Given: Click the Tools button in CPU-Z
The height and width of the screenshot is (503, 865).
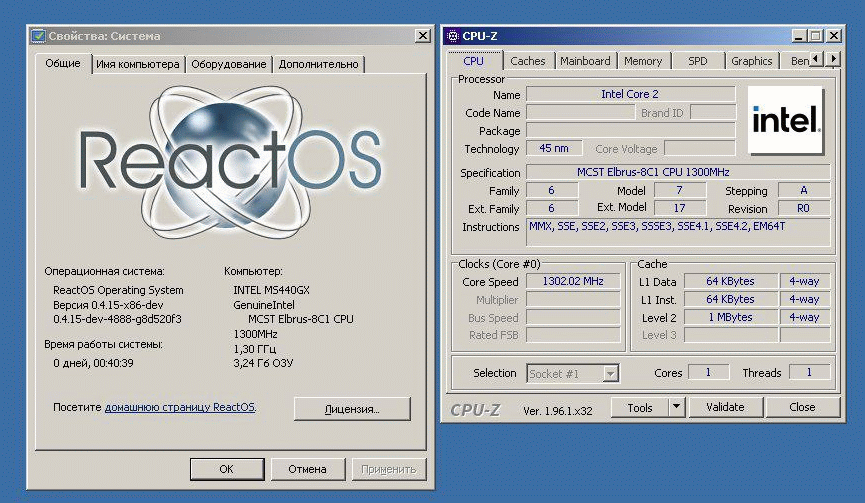Looking at the screenshot, I should 640,408.
